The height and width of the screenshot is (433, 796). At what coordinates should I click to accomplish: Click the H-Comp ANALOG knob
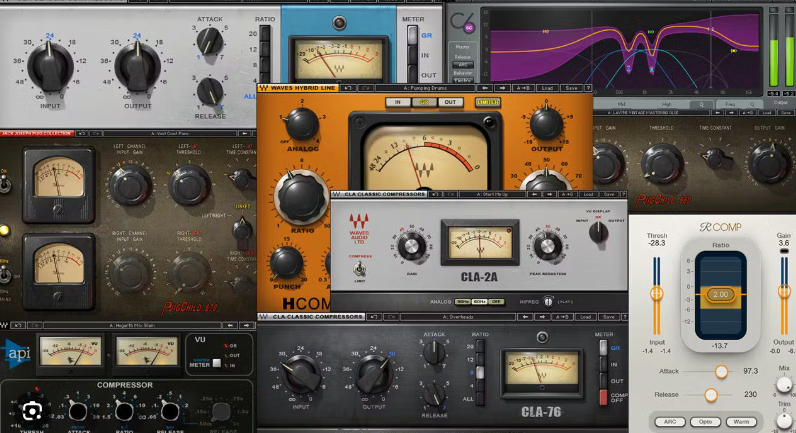click(x=302, y=124)
